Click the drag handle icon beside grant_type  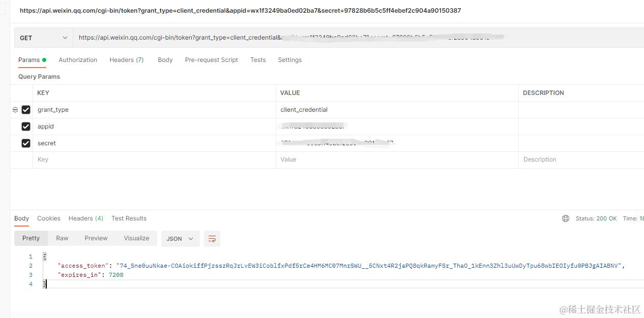(15, 110)
